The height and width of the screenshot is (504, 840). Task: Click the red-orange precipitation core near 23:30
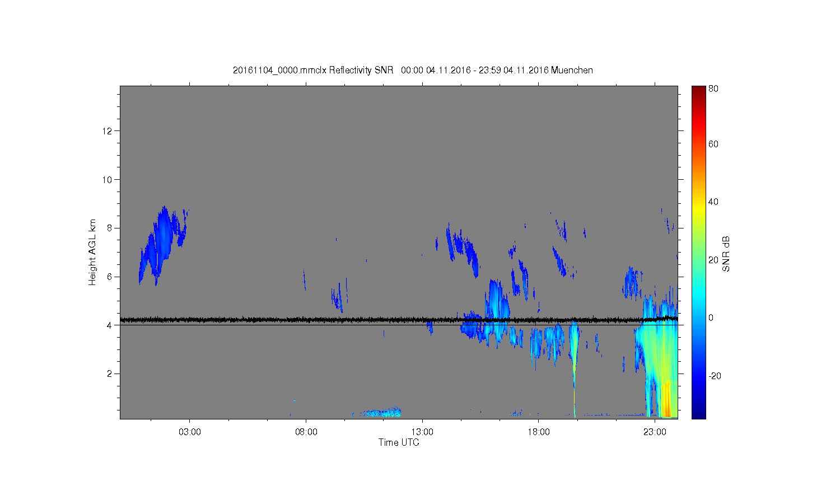point(666,399)
